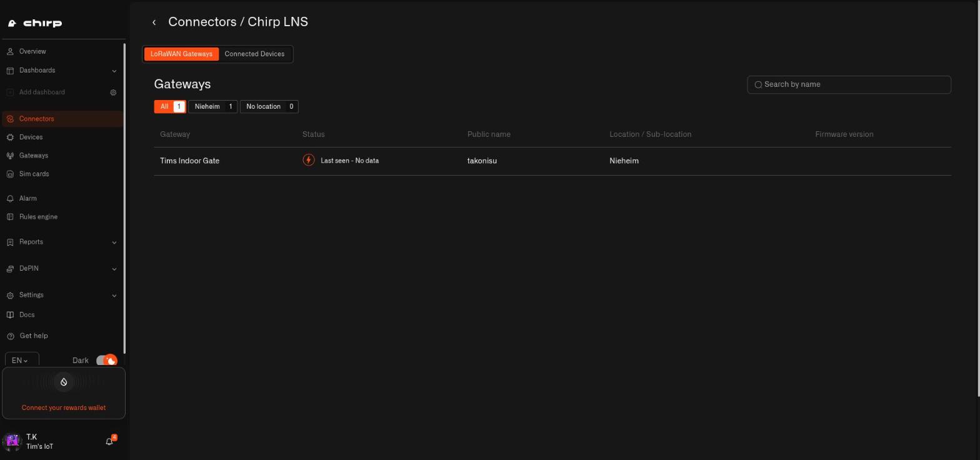Screen dimensions: 980x460
Task: Switch to Connected Devices tab
Action: point(254,54)
